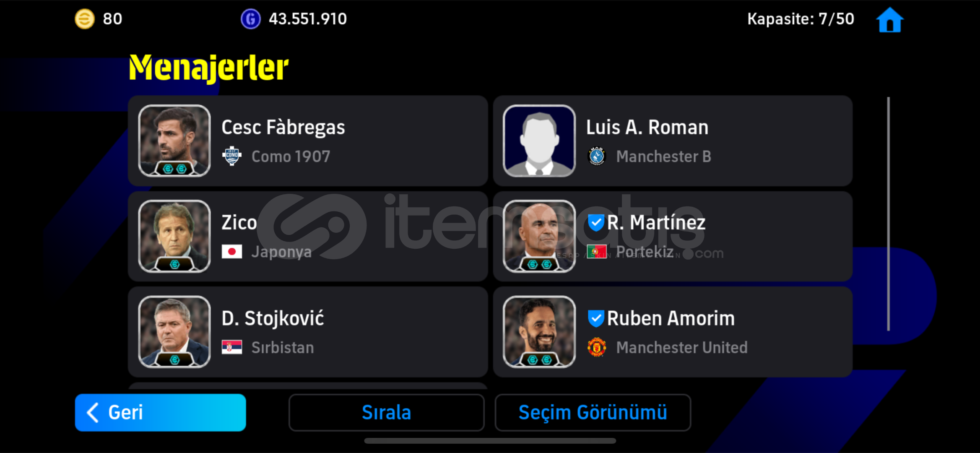Select the D. Stojković manager card
The height and width of the screenshot is (453, 980).
tap(308, 332)
